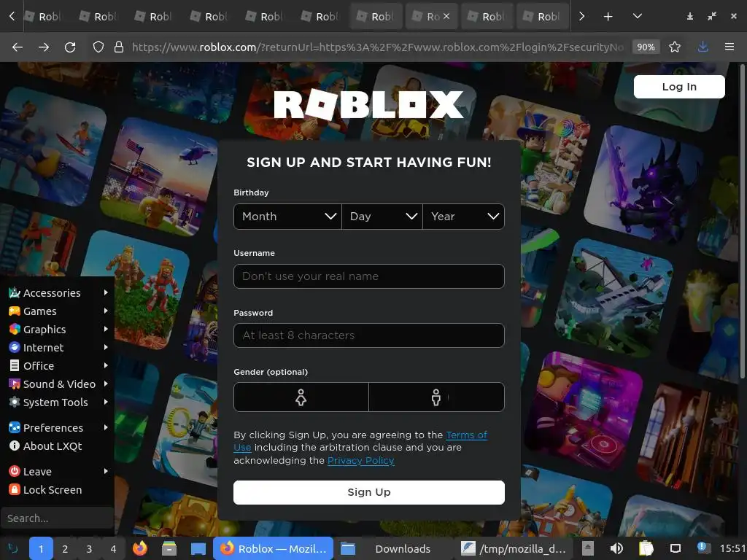Switch to virtual desktop 2
The width and height of the screenshot is (747, 560).
click(x=65, y=549)
